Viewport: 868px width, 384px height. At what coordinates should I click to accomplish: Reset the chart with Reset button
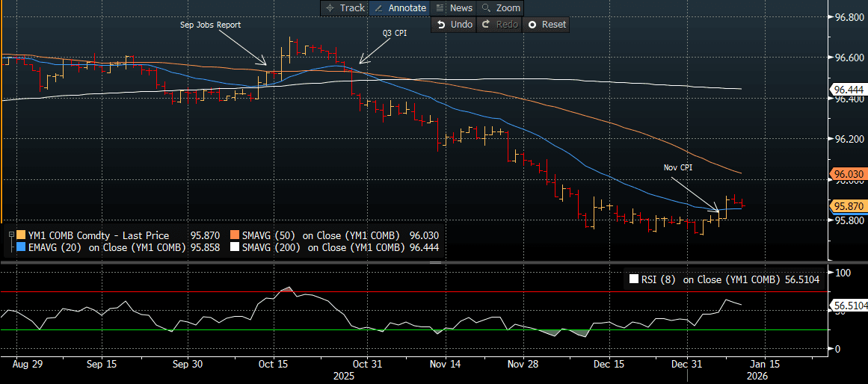547,24
